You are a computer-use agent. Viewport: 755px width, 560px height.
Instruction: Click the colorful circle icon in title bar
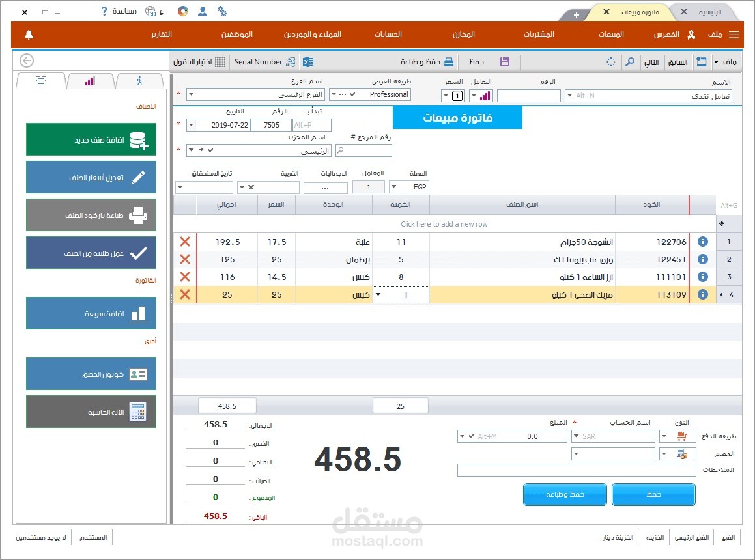pos(183,11)
